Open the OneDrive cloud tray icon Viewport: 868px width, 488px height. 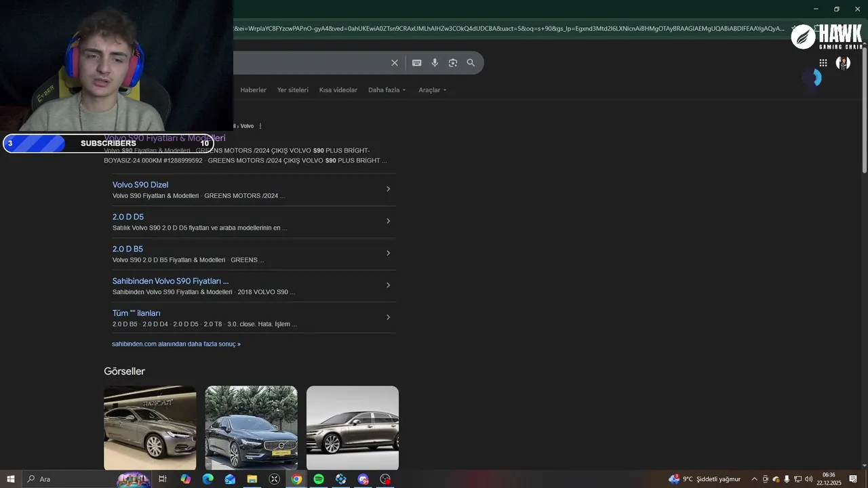tap(776, 479)
